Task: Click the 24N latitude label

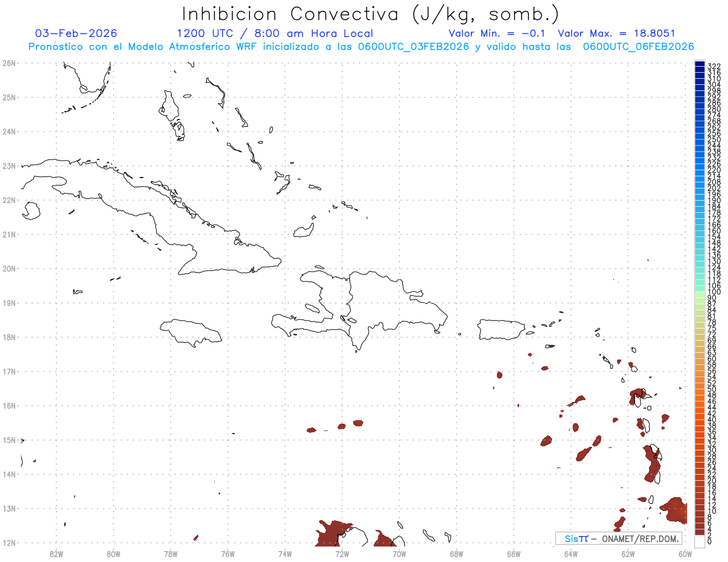Action: 8,132
